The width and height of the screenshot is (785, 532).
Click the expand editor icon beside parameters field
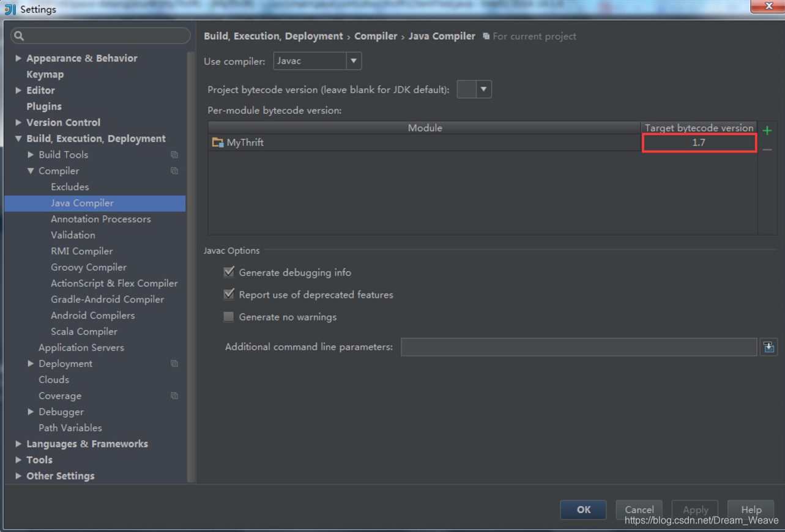(768, 346)
